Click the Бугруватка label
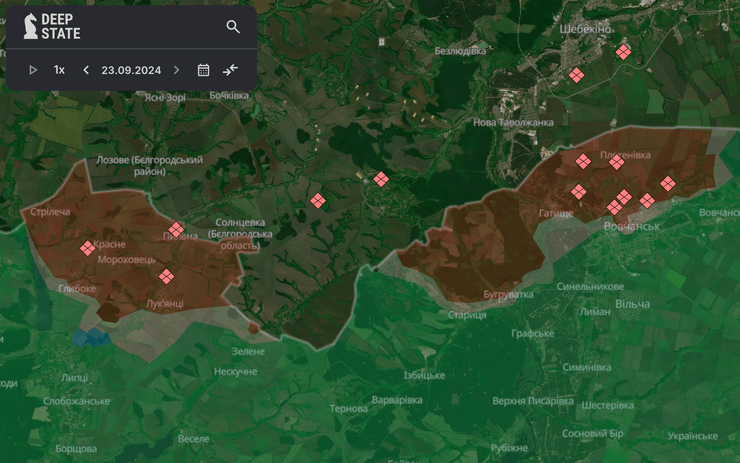The image size is (740, 463). coord(508,295)
